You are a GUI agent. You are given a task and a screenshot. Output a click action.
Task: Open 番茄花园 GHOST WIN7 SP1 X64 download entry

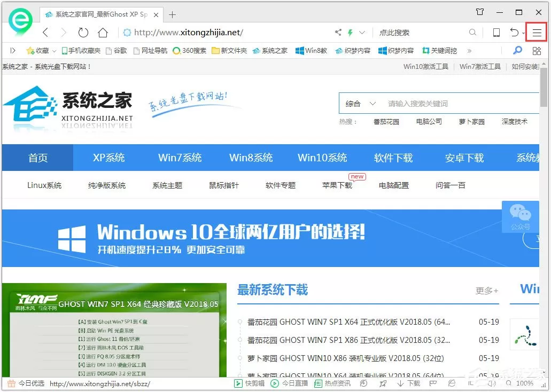[348, 322]
